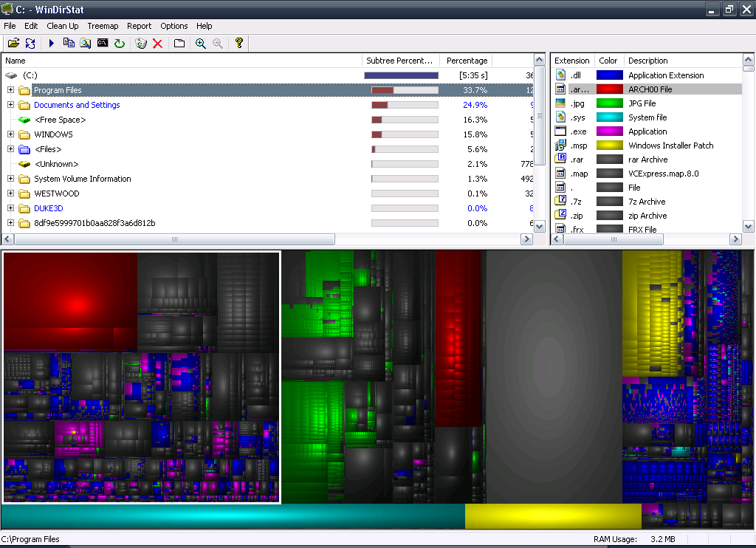Open the Treemap menu

pyautogui.click(x=103, y=26)
